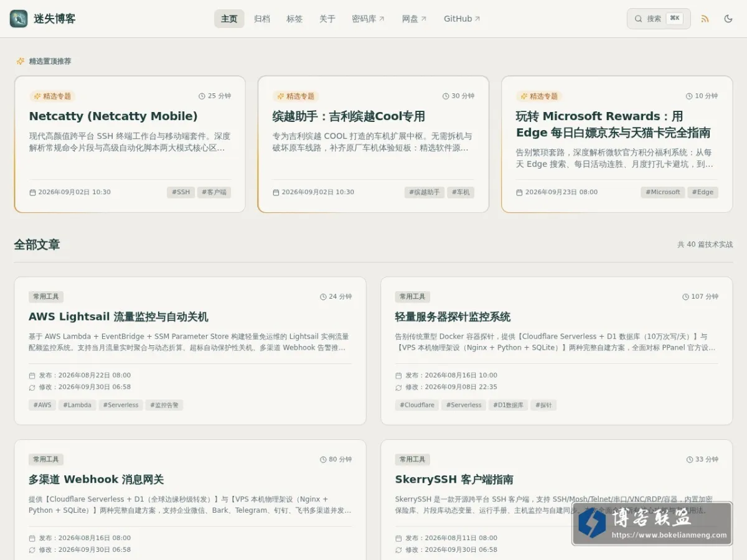This screenshot has height=560, width=747.
Task: Click 常用工具 category on SkerrySSH card
Action: pos(412,459)
